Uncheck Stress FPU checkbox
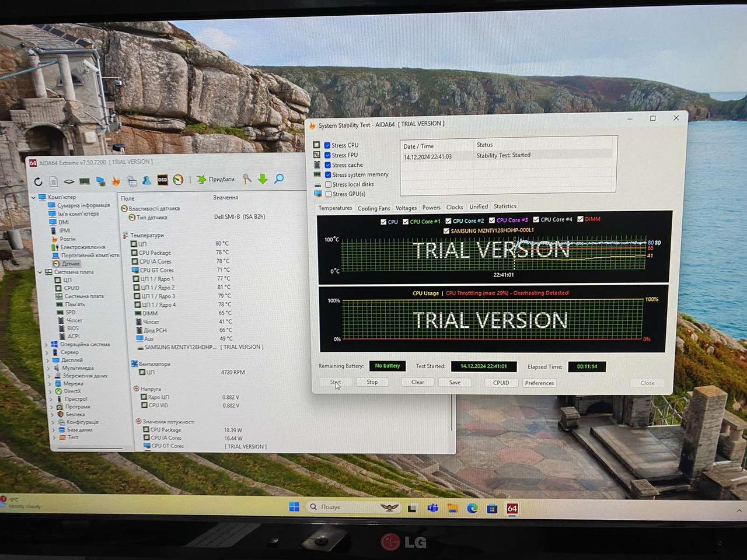This screenshot has height=560, width=747. pyautogui.click(x=327, y=155)
